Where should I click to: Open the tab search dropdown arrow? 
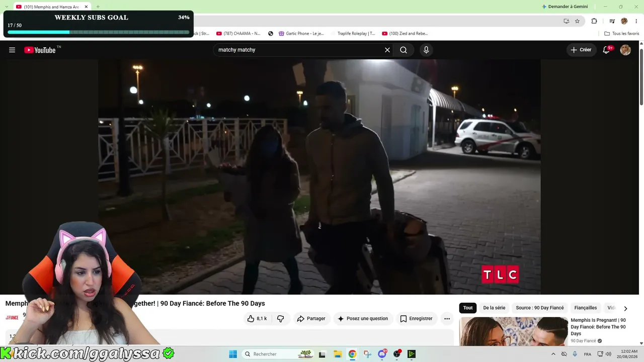coord(6,7)
